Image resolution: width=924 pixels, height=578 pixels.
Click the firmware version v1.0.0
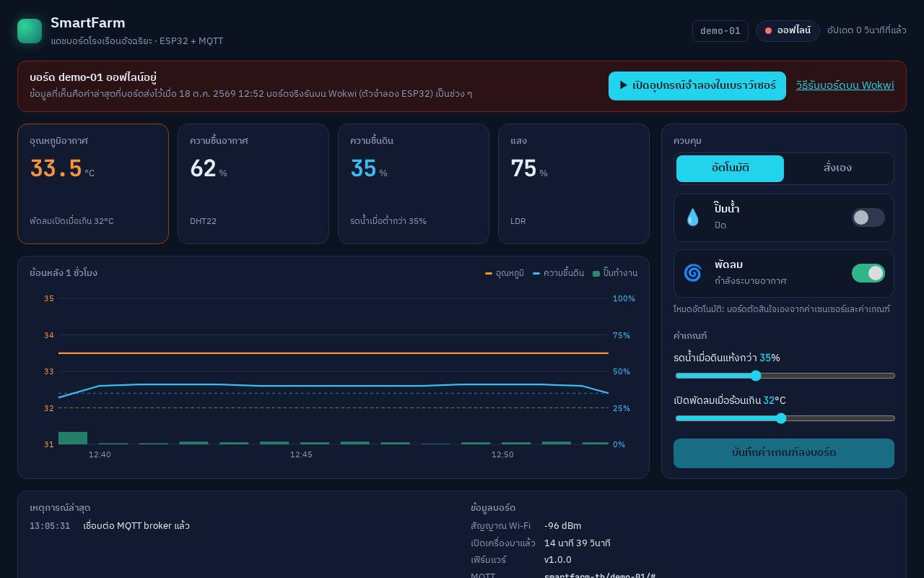pos(557,560)
